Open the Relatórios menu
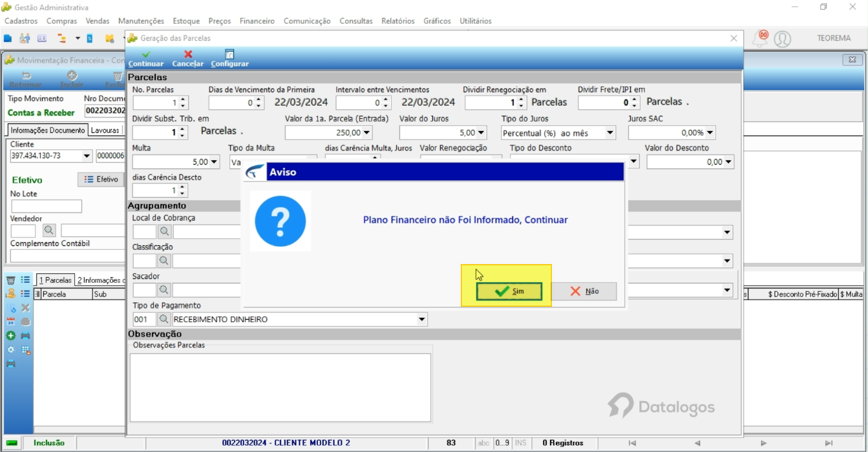The width and height of the screenshot is (868, 452). 398,21
